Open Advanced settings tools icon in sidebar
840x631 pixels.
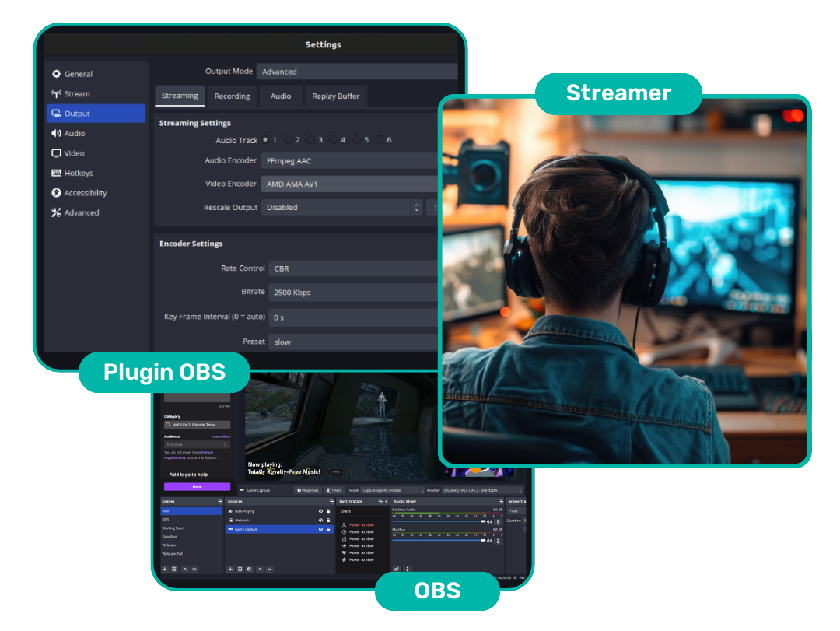click(x=56, y=213)
